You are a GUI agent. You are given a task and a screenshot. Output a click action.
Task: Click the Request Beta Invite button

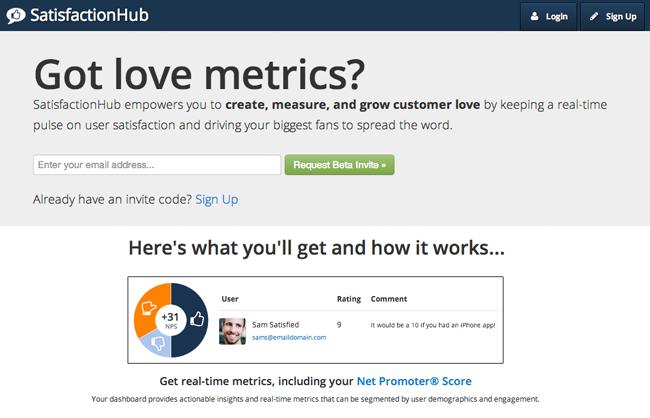point(340,165)
